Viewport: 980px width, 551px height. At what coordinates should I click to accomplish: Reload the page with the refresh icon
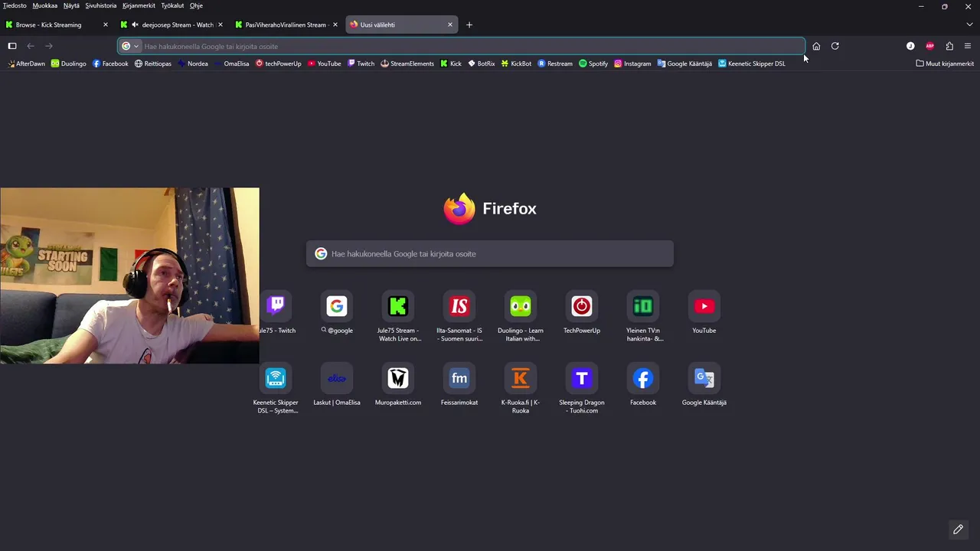835,46
